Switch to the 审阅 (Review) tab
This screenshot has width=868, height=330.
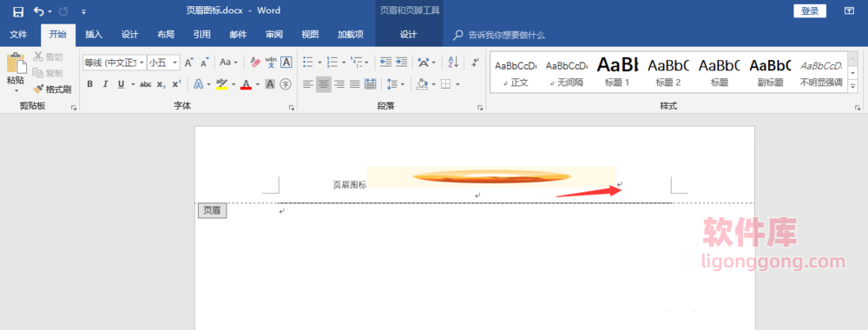(x=274, y=35)
